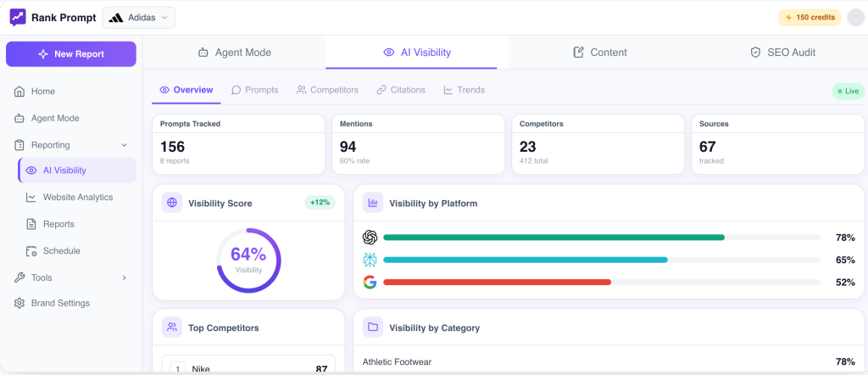Click the Visibility by Category folder icon
The image size is (868, 375).
click(373, 327)
